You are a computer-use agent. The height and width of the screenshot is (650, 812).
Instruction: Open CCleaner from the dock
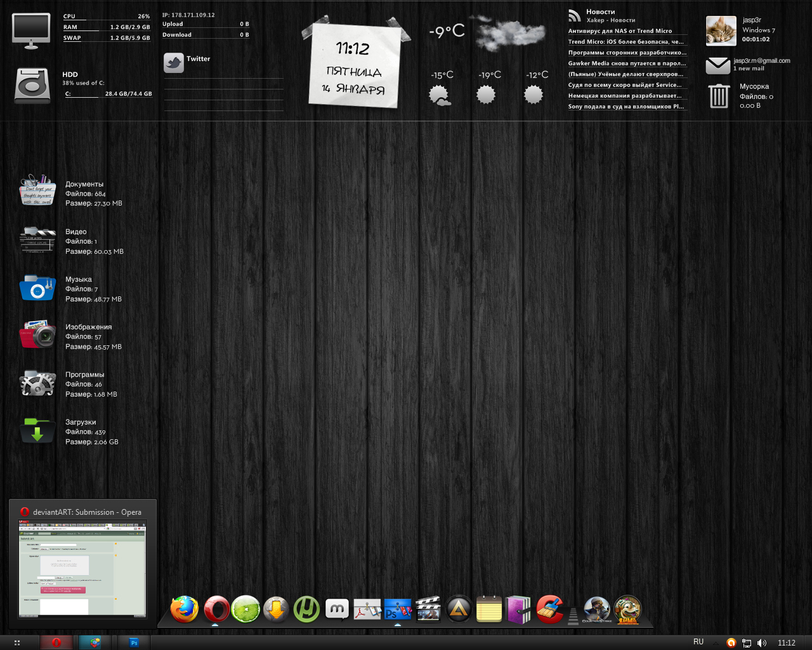coord(550,610)
